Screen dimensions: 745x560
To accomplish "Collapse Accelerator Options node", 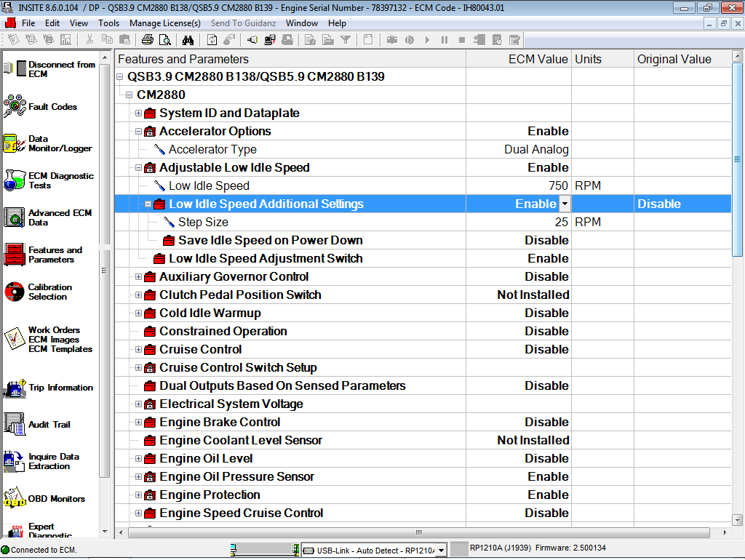I will click(138, 131).
